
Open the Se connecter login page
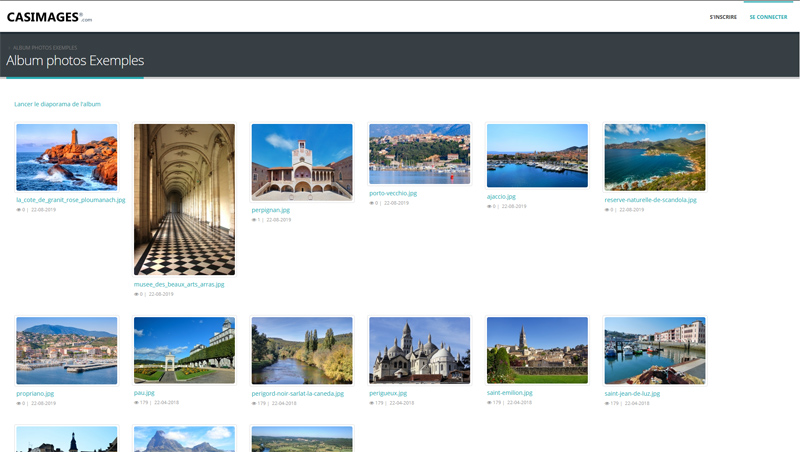tap(768, 17)
